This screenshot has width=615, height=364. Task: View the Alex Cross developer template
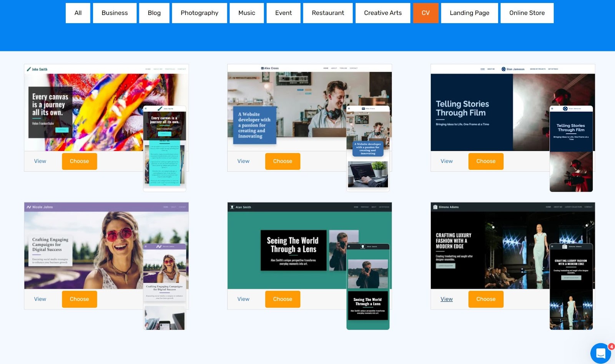[243, 161]
